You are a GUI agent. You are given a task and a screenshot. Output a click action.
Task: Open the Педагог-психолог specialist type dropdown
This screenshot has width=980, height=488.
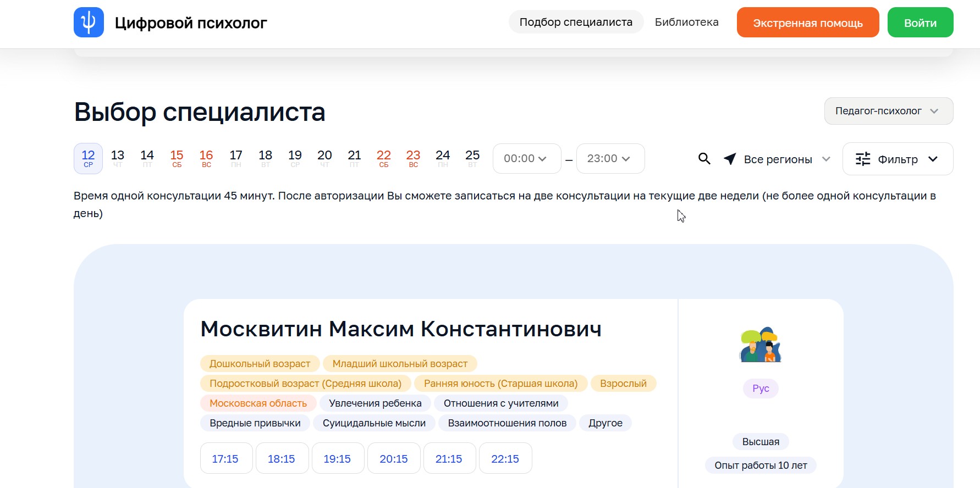888,111
